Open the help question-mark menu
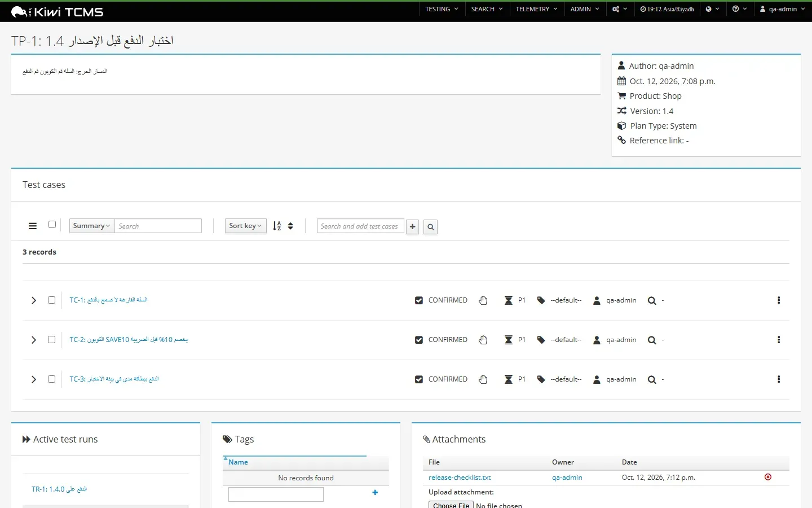This screenshot has width=812, height=508. coord(739,9)
